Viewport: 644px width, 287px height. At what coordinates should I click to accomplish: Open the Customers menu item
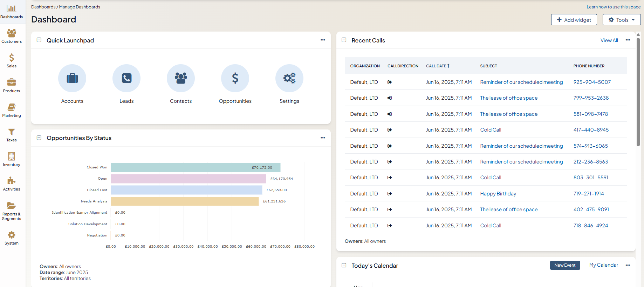(12, 36)
